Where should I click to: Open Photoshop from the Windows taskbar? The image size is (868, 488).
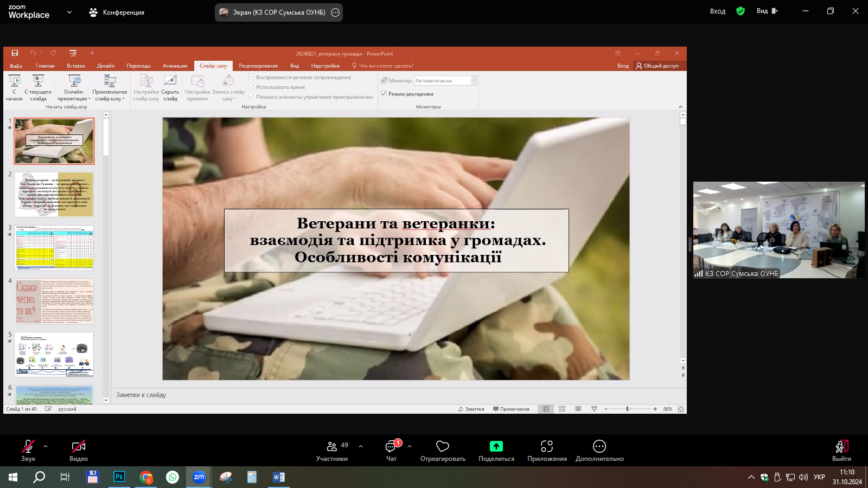click(x=119, y=477)
